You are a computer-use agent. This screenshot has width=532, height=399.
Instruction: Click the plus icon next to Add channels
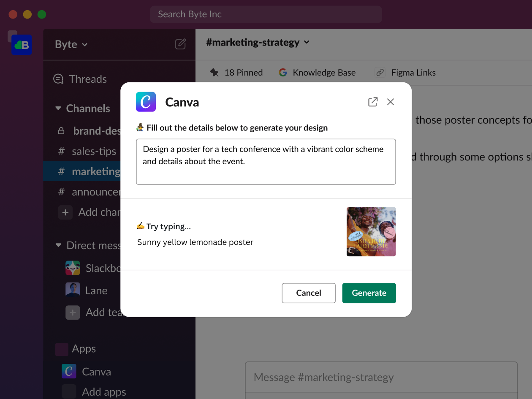coord(65,212)
